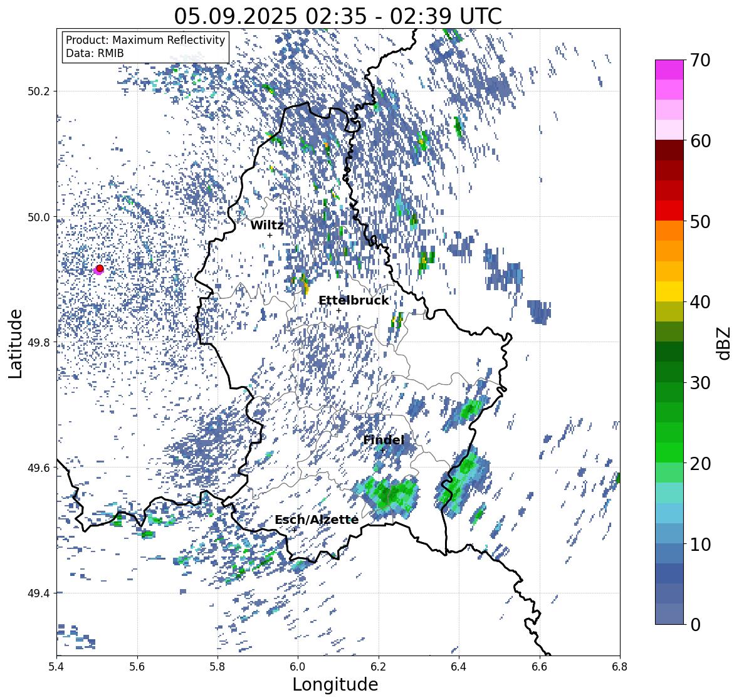Click the 6.4 longitude tick label

pos(459,667)
